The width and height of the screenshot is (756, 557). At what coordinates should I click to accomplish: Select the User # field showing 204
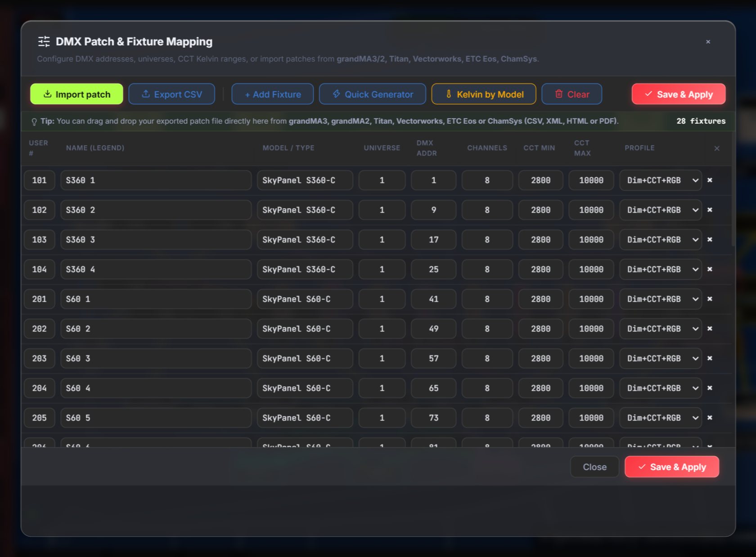[40, 388]
